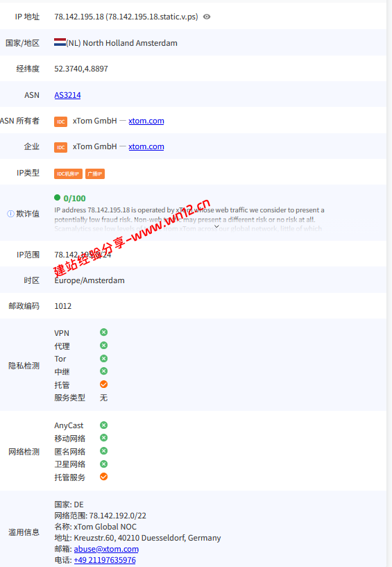Viewport: 392px width, 567px height.
Task: Click the Netherlands flag icon
Action: click(x=60, y=42)
